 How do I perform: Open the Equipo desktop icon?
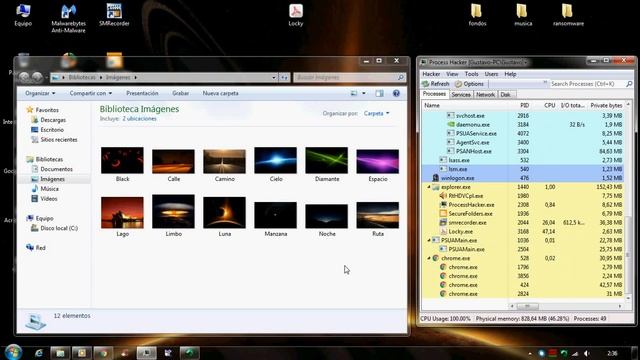23,15
